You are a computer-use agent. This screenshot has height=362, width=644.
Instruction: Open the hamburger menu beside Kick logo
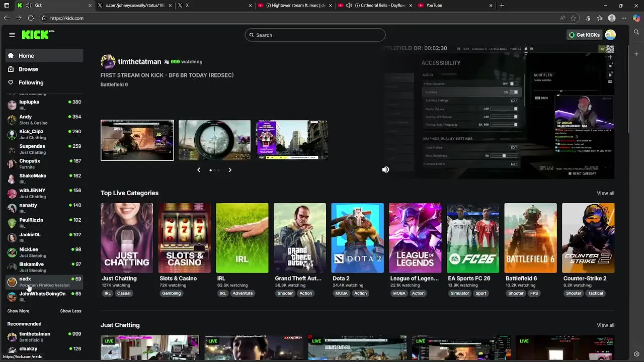tap(12, 35)
